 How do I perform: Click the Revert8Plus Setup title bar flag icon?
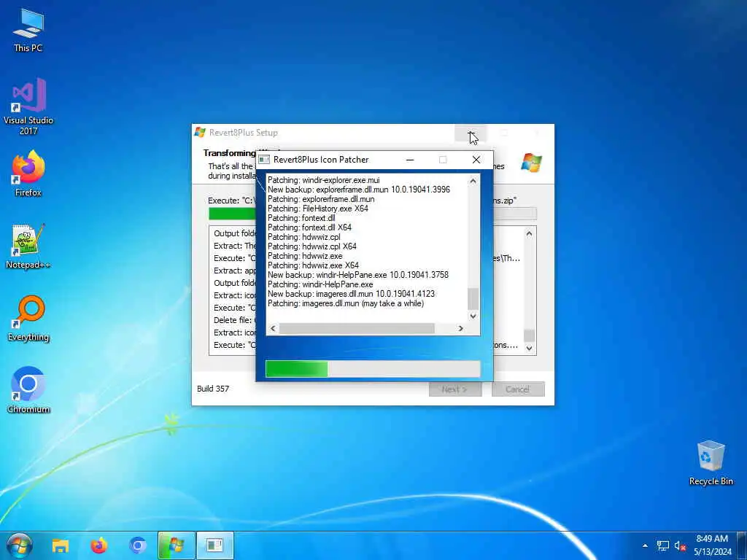[200, 133]
